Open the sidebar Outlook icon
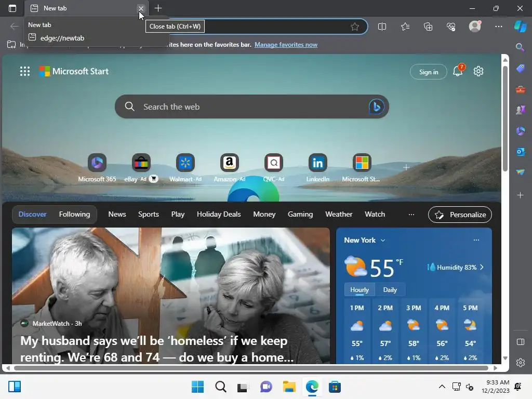532x399 pixels. [x=520, y=152]
